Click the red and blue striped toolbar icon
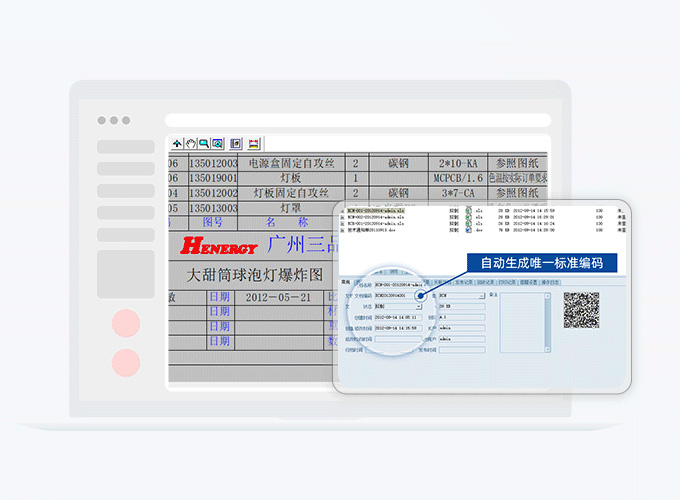The image size is (680, 500). click(254, 144)
